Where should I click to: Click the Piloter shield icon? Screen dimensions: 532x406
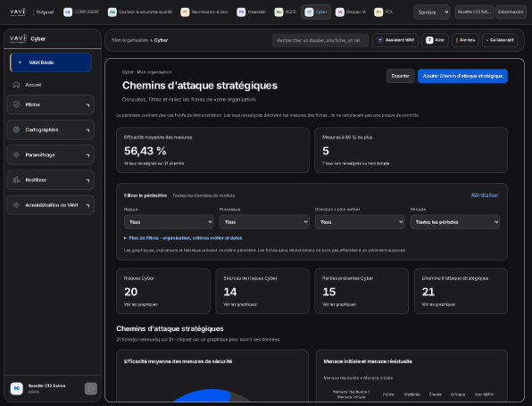pos(16,104)
